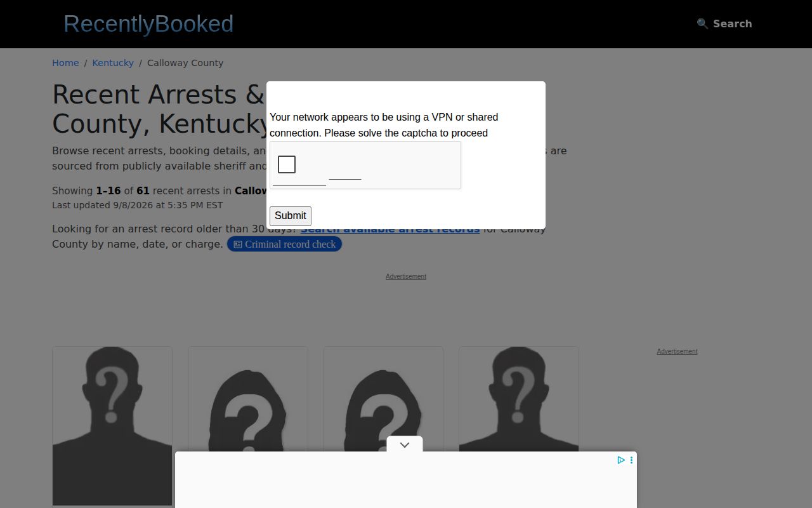Select the Calloway County breadcrumb text

click(x=185, y=63)
